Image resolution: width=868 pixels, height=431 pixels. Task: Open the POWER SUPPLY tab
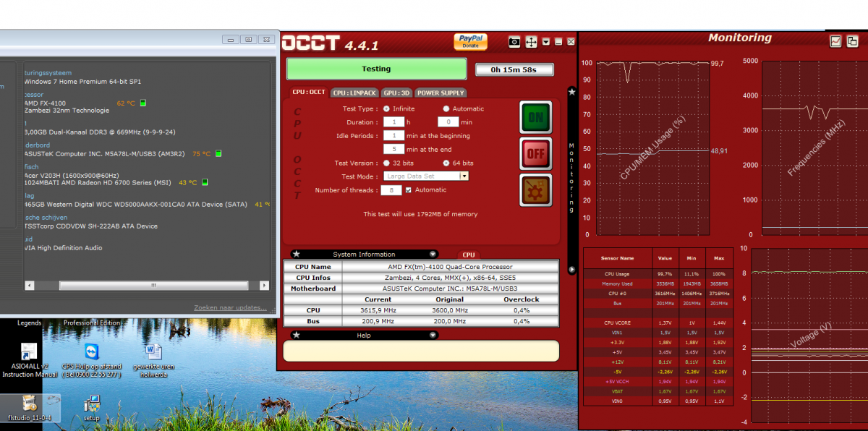441,93
